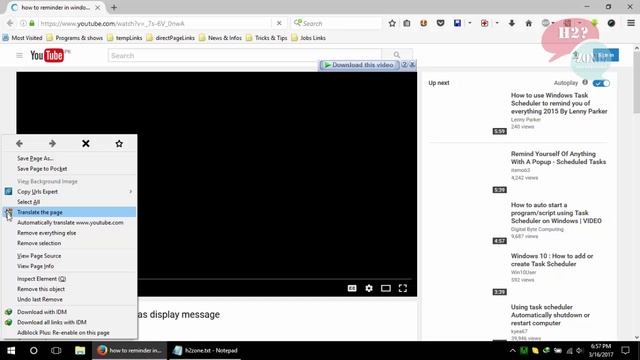Image resolution: width=640 pixels, height=360 pixels.
Task: Open the Firefox hamburger menu
Action: (x=631, y=23)
